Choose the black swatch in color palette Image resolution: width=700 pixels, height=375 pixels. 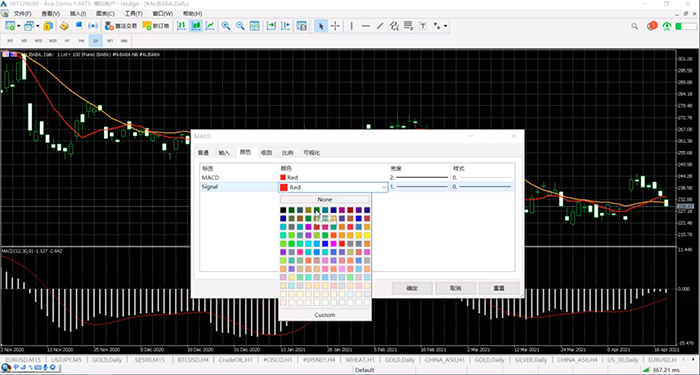(x=283, y=210)
